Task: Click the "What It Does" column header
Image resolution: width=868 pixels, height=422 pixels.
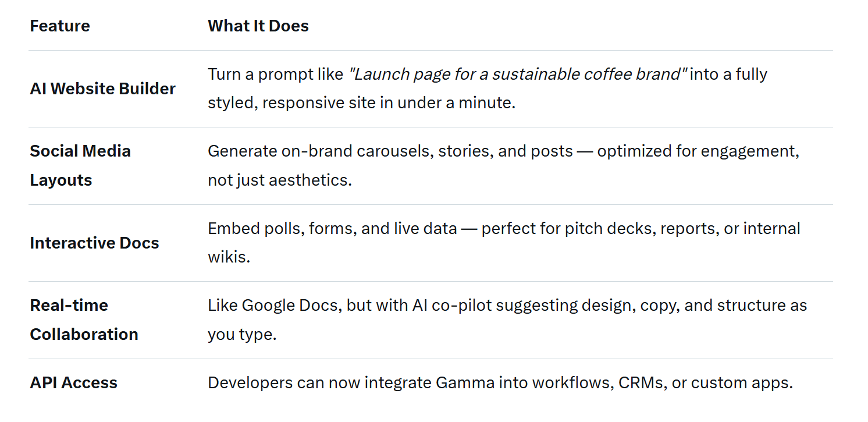Action: tap(258, 26)
